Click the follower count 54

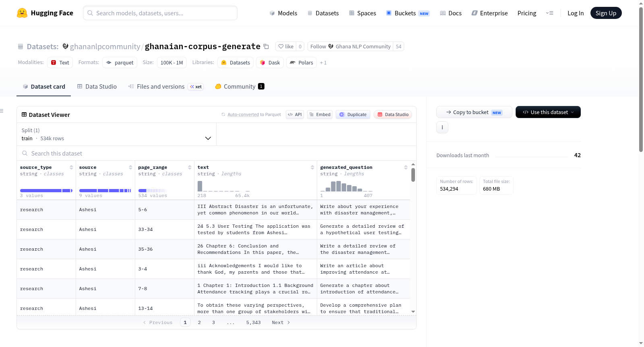click(x=398, y=46)
